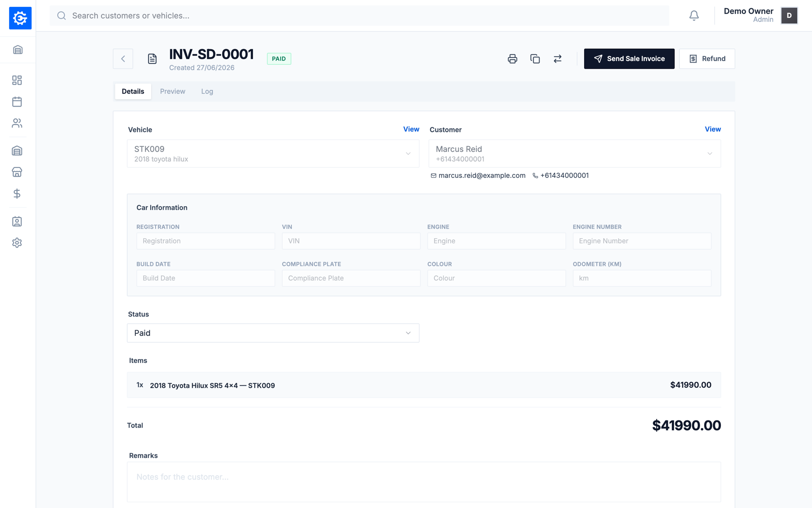The image size is (812, 508).
Task: Click the Build Date input field
Action: pyautogui.click(x=206, y=278)
